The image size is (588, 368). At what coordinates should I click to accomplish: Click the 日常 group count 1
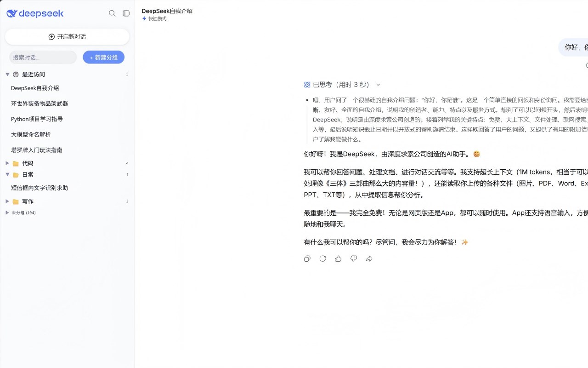click(127, 175)
